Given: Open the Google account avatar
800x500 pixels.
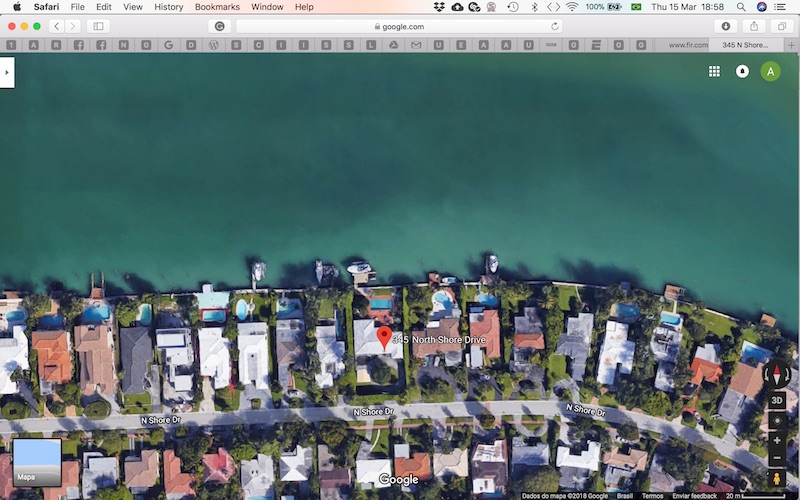Looking at the screenshot, I should (x=770, y=71).
